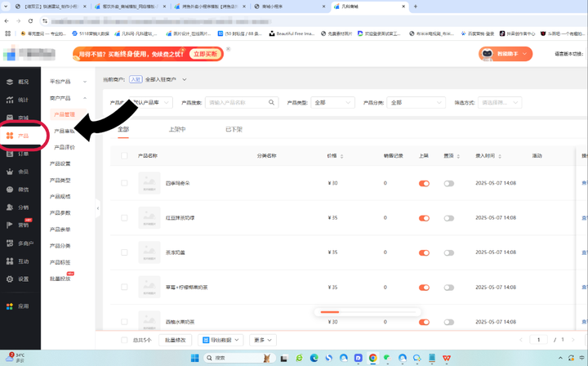Click the orange horizontal scroll bar below table
This screenshot has width=588, height=366.
(x=330, y=312)
